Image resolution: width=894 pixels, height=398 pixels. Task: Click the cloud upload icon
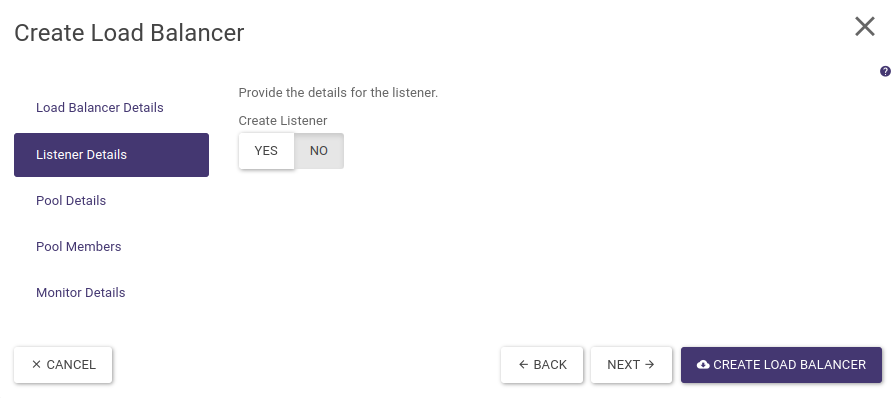(x=703, y=364)
